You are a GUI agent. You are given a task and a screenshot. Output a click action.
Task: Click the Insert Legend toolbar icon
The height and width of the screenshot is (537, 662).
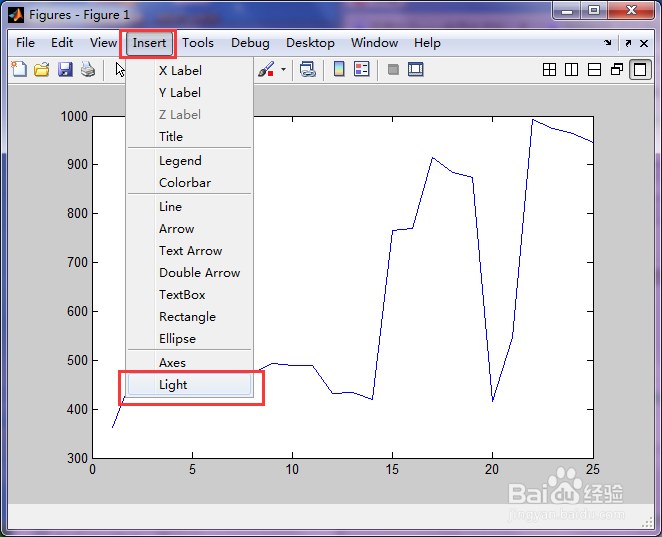pos(362,69)
